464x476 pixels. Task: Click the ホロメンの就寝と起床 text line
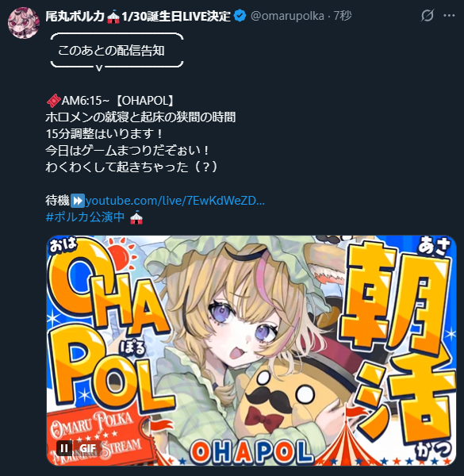pyautogui.click(x=140, y=117)
